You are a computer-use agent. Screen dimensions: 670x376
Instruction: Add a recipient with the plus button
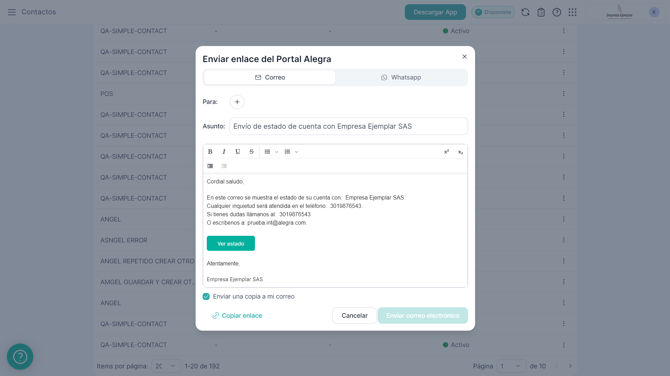[237, 102]
